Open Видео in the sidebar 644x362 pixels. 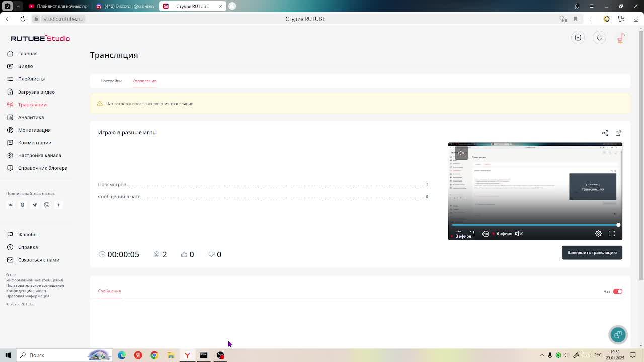tap(25, 66)
